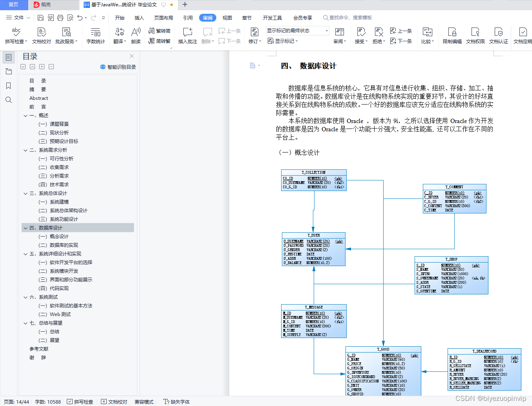The width and height of the screenshot is (532, 406).
Task: Click the translate icon (翻译)
Action: click(120, 35)
